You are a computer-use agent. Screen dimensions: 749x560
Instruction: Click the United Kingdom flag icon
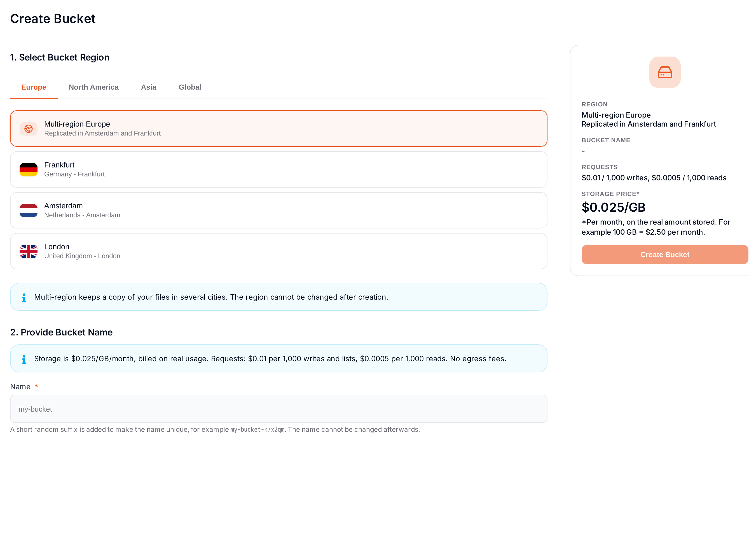29,251
